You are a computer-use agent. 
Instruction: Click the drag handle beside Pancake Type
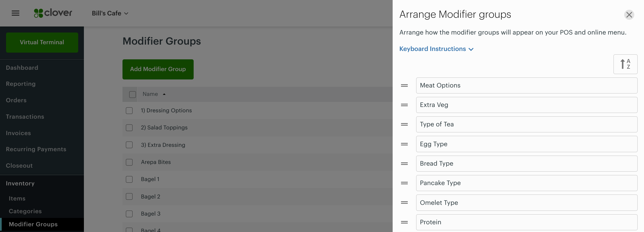[x=404, y=183]
